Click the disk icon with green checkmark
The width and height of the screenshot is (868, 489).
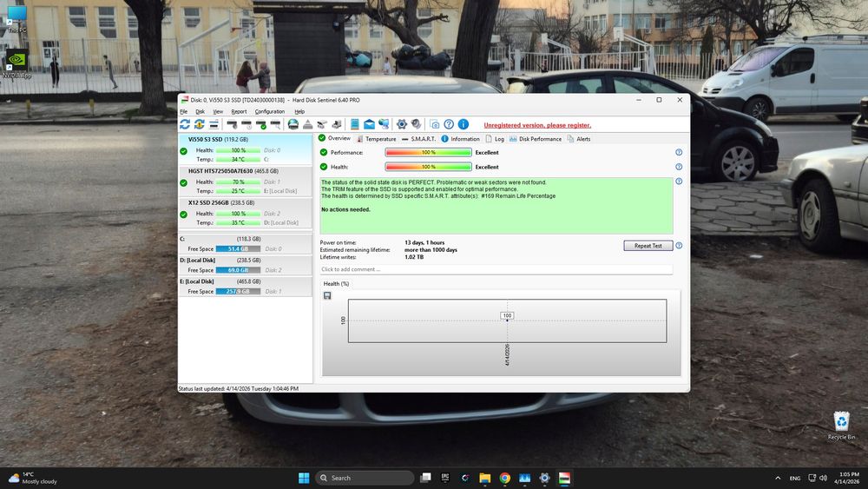coord(260,124)
